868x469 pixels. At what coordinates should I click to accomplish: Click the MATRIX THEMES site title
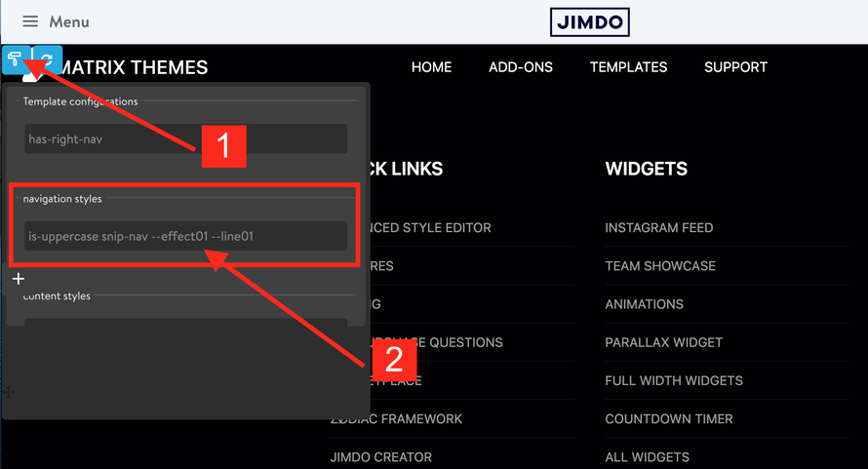coord(133,67)
